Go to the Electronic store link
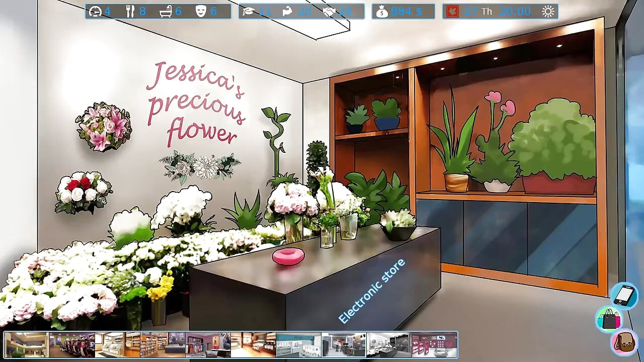644x362 pixels. coord(371,291)
